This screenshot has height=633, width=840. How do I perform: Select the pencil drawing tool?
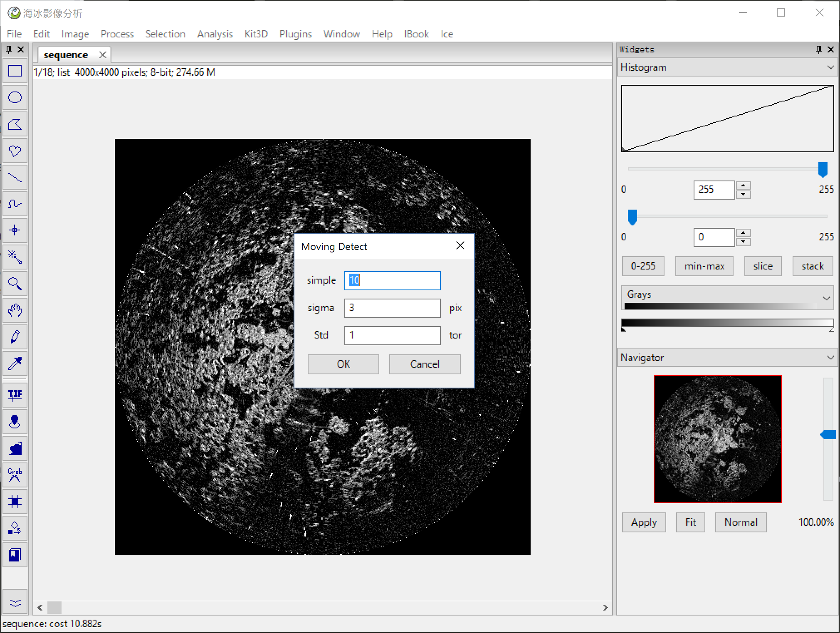[x=15, y=337]
